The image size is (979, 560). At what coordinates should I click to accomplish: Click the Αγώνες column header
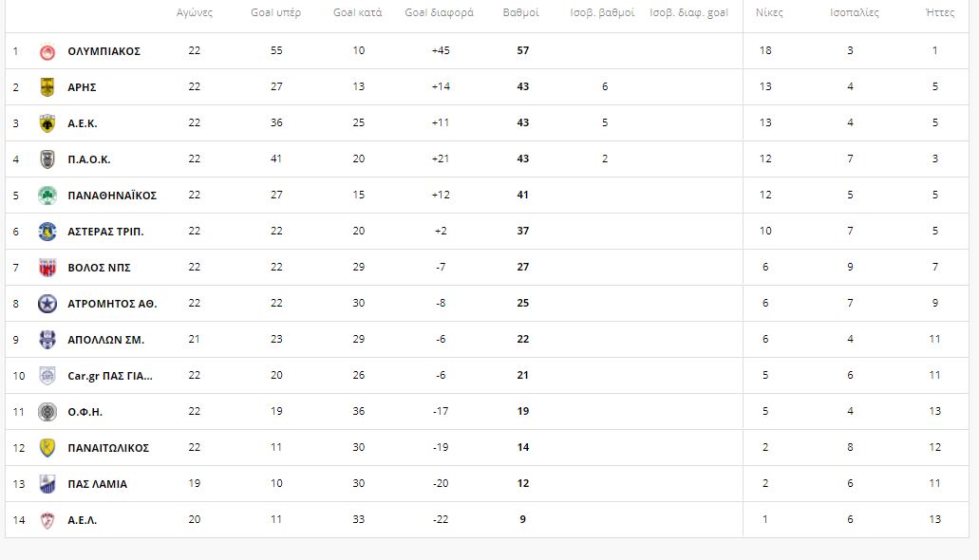(194, 12)
